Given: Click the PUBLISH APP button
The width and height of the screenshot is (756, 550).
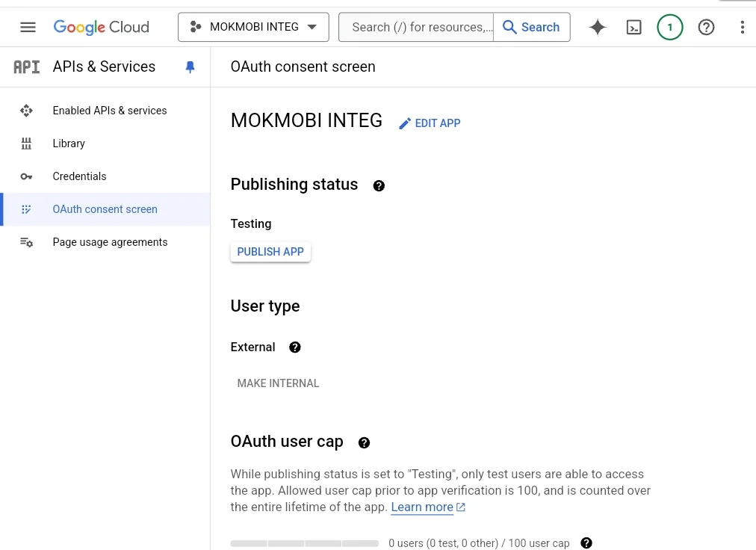Looking at the screenshot, I should pos(270,252).
